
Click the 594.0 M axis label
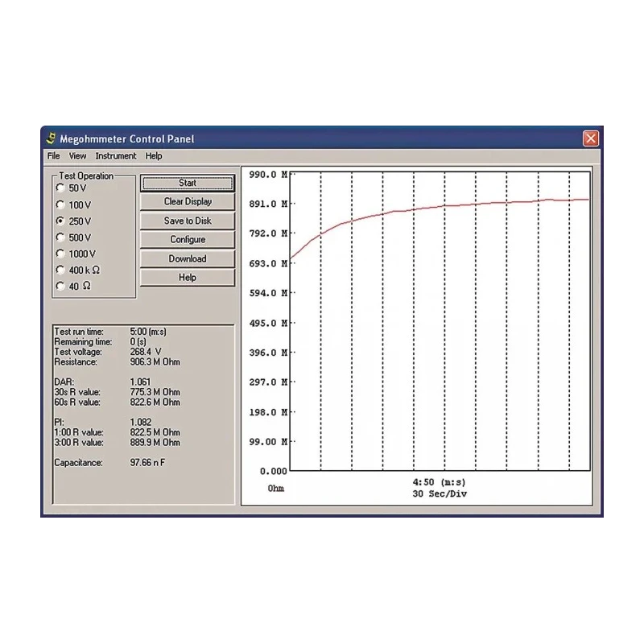point(268,293)
